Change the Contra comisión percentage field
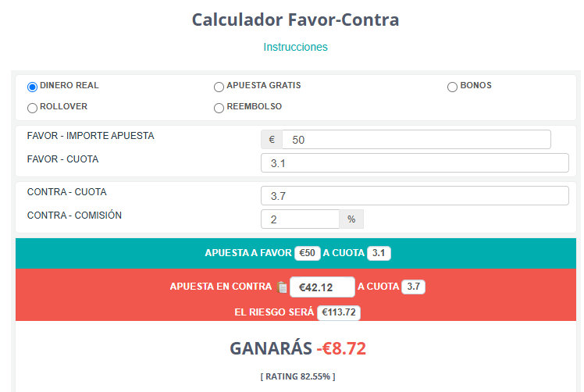Image resolution: width=584 pixels, height=392 pixels. point(300,219)
